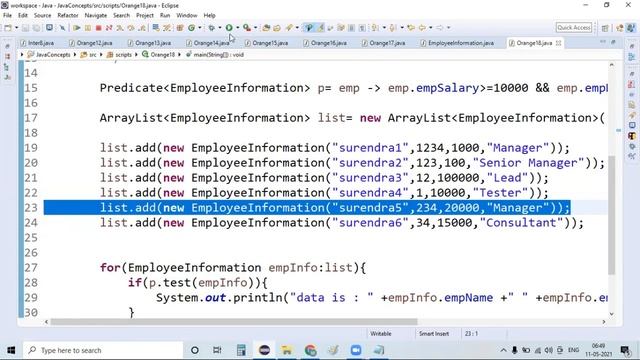The height and width of the screenshot is (360, 640).
Task: Click the Run Last Tool external tools icon
Action: pos(247,28)
